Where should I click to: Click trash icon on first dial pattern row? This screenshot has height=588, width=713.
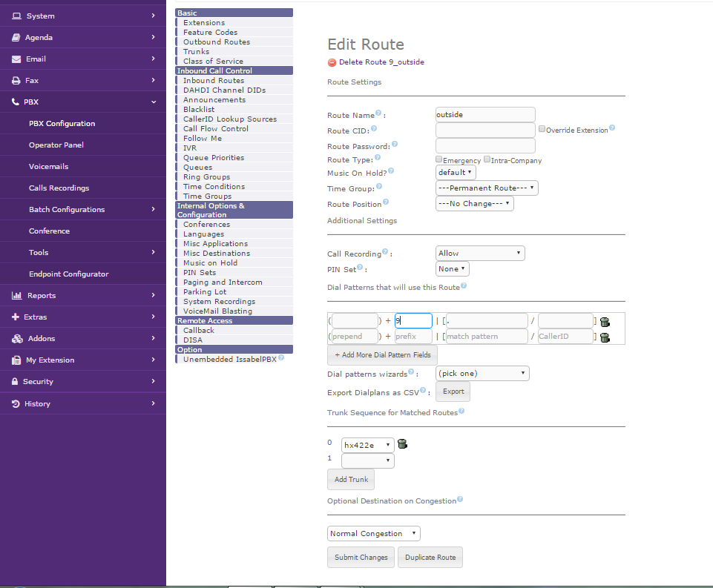coord(605,322)
